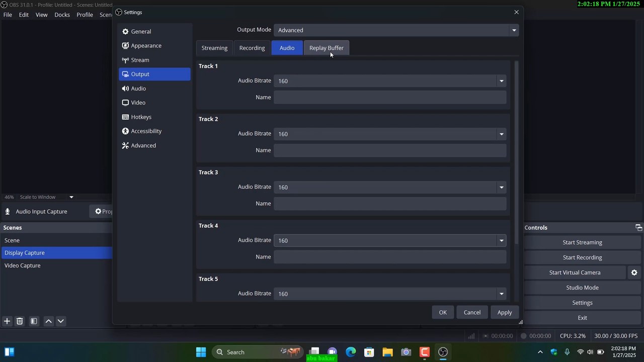This screenshot has width=644, height=362.
Task: Open the Docks menu
Action: tap(62, 15)
